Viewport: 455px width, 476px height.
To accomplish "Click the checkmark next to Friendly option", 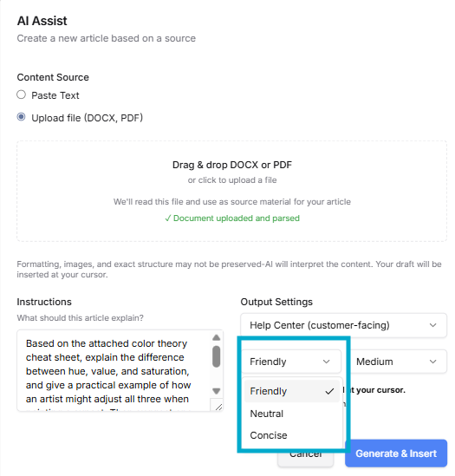I will (329, 391).
